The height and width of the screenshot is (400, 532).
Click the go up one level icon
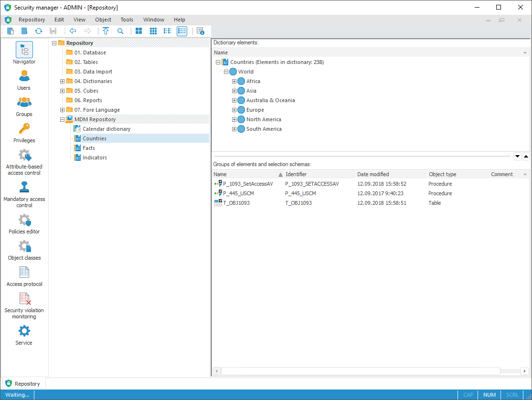pos(106,31)
